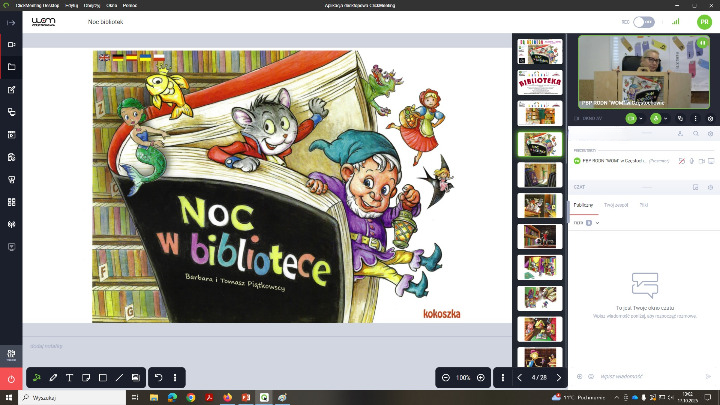720x405 pixels.
Task: Toggle the camera button under video preview
Action: pyautogui.click(x=632, y=118)
